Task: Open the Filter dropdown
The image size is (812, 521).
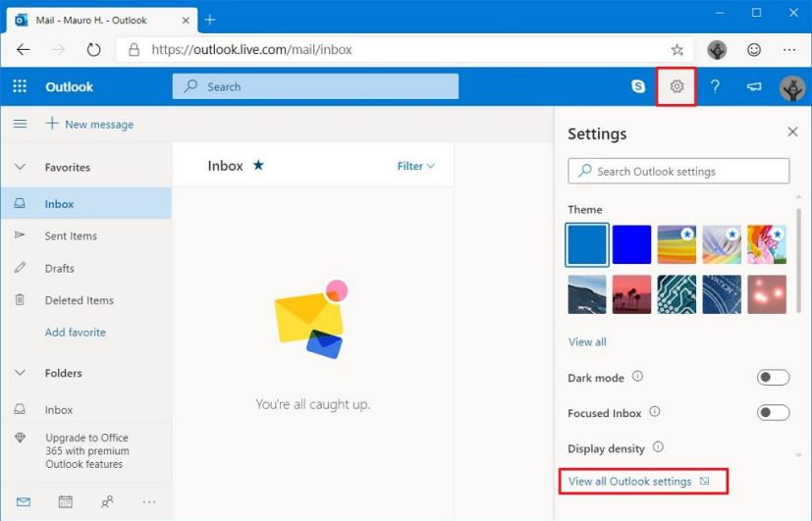Action: pyautogui.click(x=416, y=166)
